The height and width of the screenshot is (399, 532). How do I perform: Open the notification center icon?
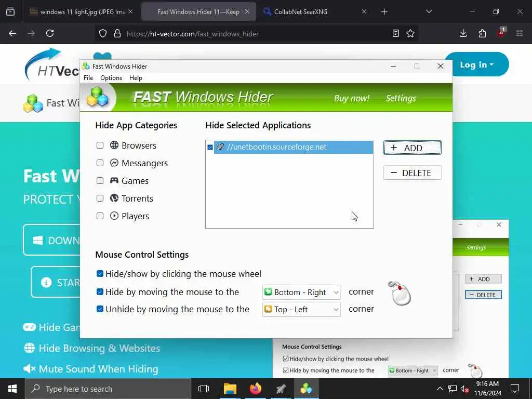(515, 389)
